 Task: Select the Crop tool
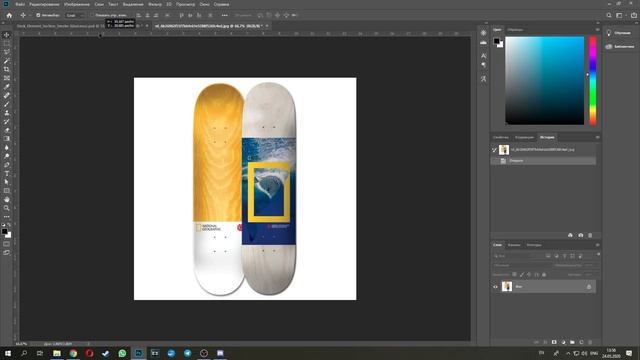(7, 69)
